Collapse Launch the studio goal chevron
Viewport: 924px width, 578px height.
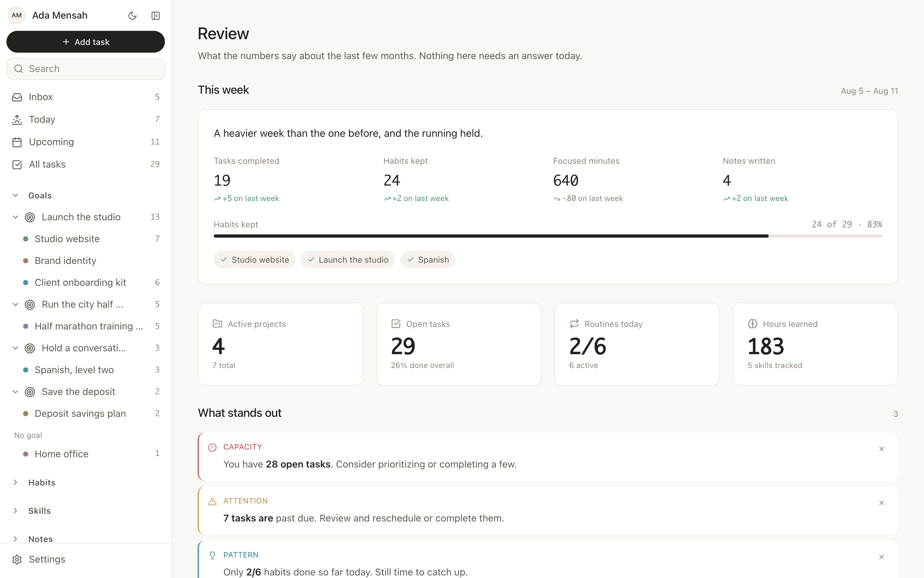pyautogui.click(x=15, y=217)
